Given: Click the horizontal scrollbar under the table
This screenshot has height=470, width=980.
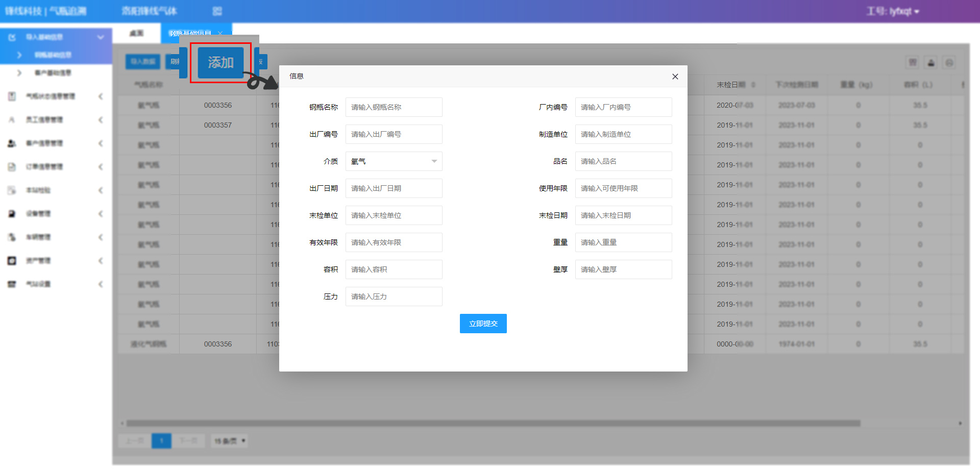Looking at the screenshot, I should point(493,423).
